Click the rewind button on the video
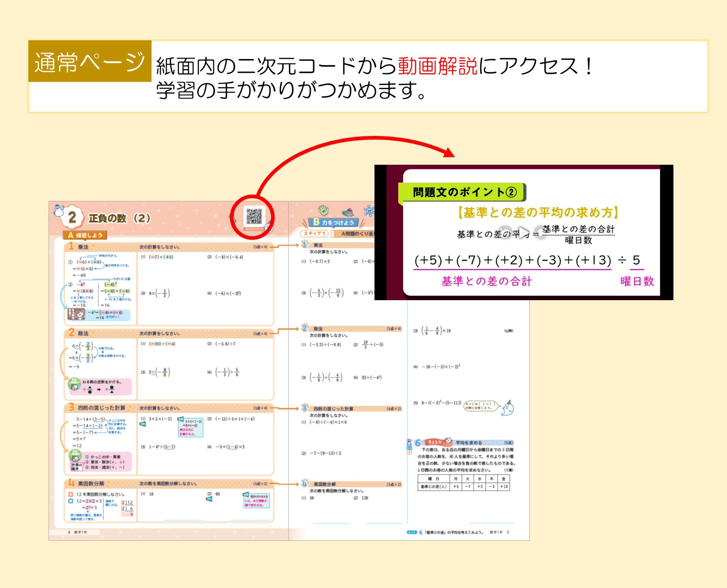This screenshot has height=588, width=727. 505,233
